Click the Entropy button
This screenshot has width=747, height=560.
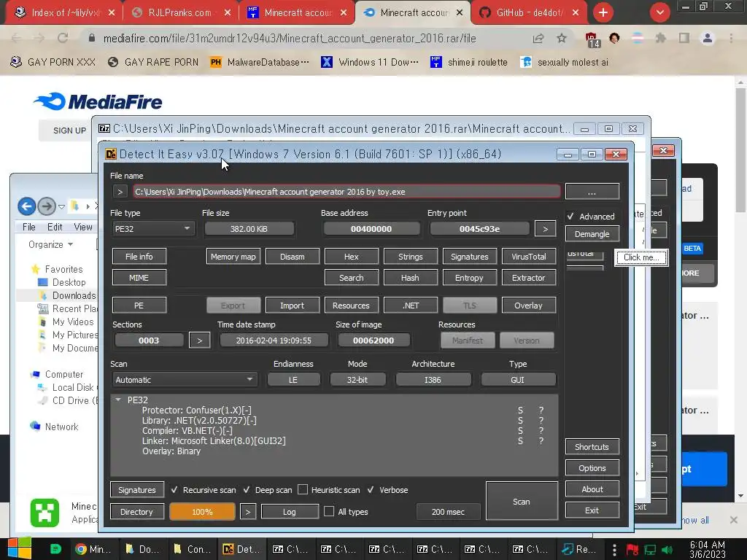(x=469, y=278)
